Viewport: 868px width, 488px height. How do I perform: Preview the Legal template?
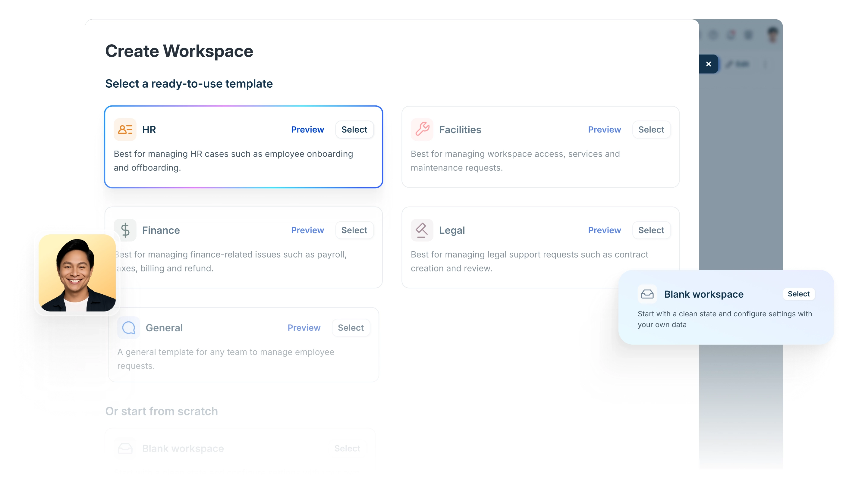pyautogui.click(x=604, y=230)
